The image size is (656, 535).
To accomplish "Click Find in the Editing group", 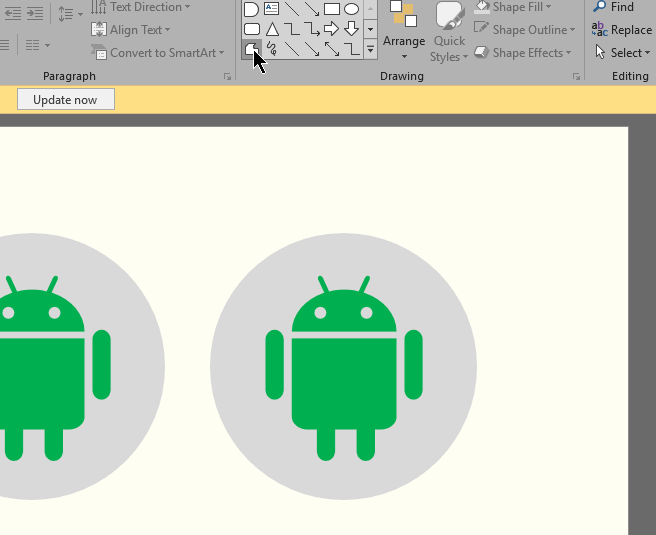I will click(x=614, y=7).
